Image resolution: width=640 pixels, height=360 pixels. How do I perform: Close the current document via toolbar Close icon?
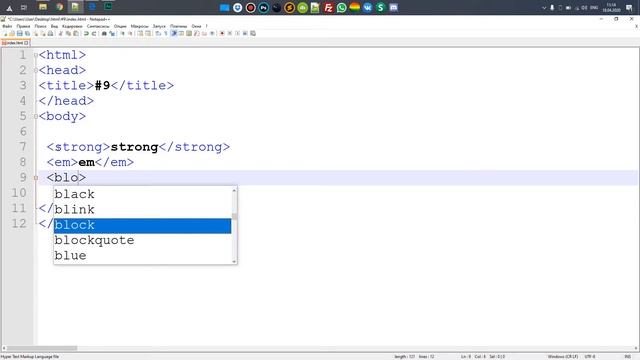[x=36, y=33]
